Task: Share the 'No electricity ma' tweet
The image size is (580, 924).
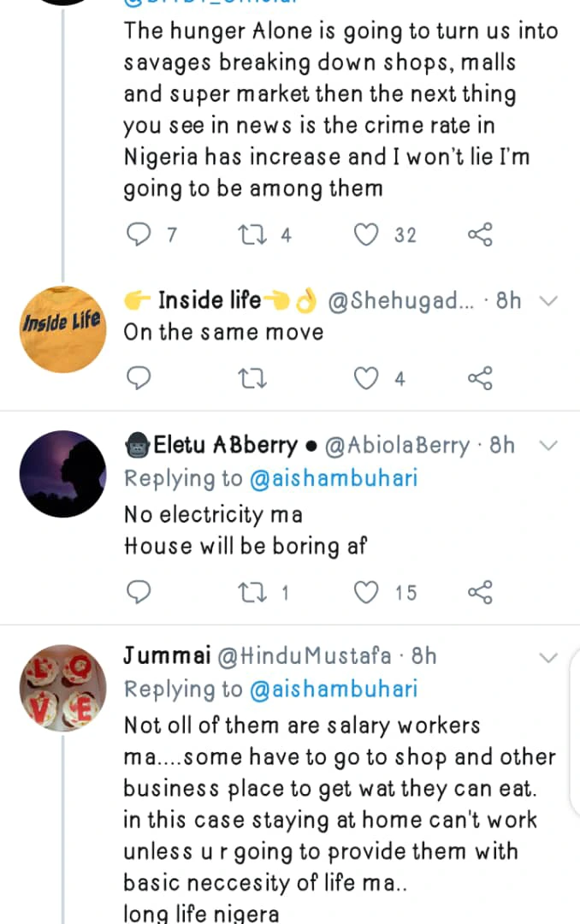Action: [480, 592]
